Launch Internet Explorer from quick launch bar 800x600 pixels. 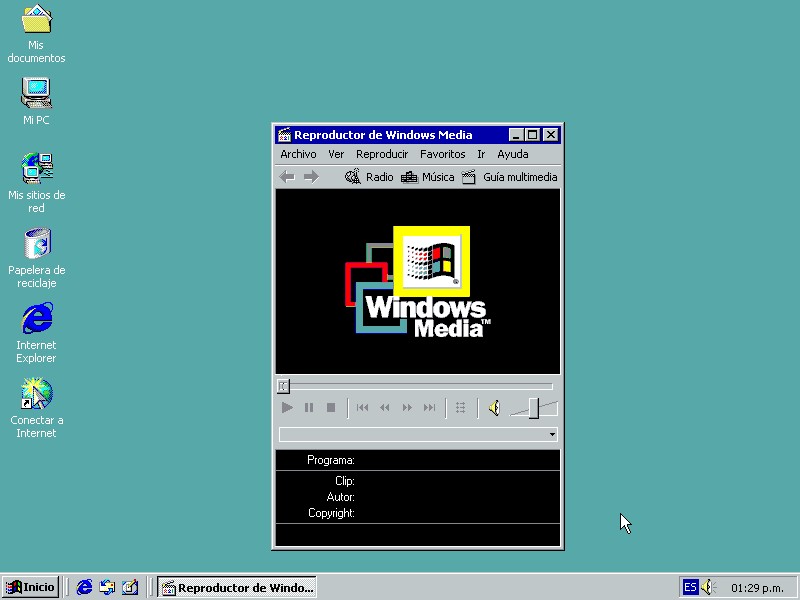84,587
